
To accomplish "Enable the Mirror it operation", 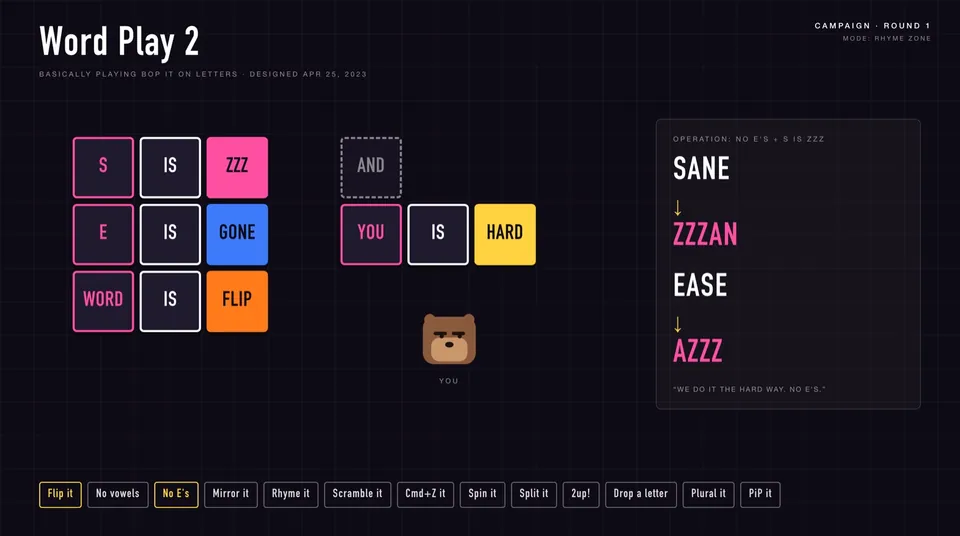I will 231,494.
